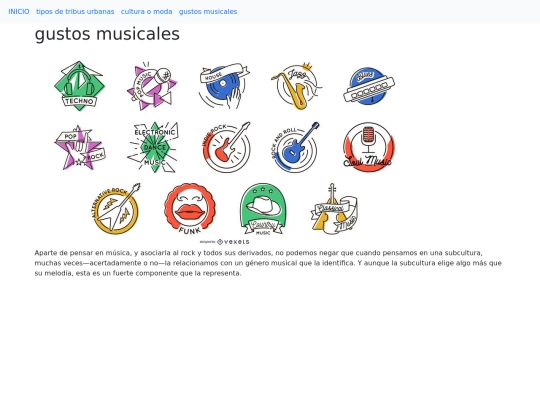Select the Electronic Dance Music badge

pos(153,147)
